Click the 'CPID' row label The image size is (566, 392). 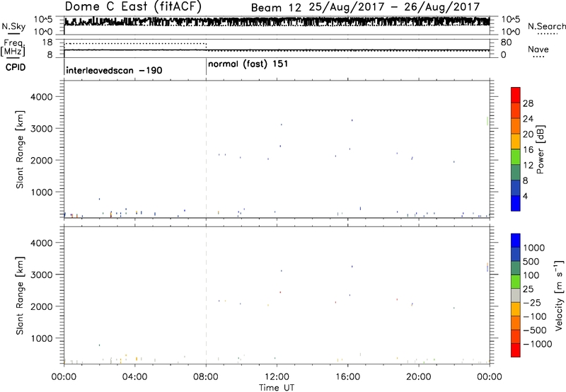[x=16, y=67]
